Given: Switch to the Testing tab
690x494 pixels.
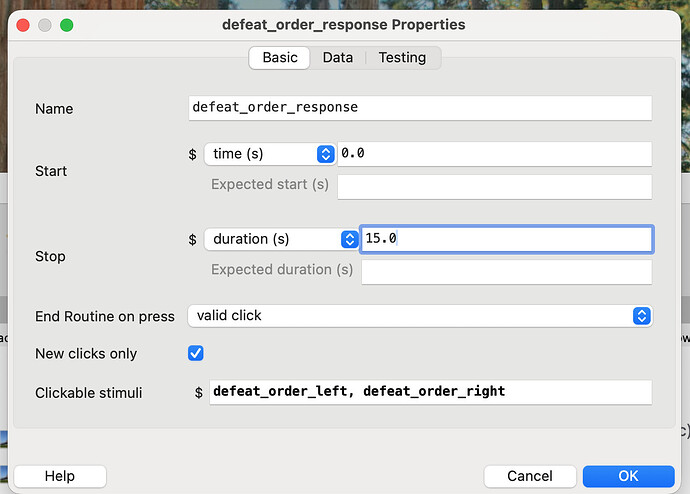Looking at the screenshot, I should click(402, 58).
